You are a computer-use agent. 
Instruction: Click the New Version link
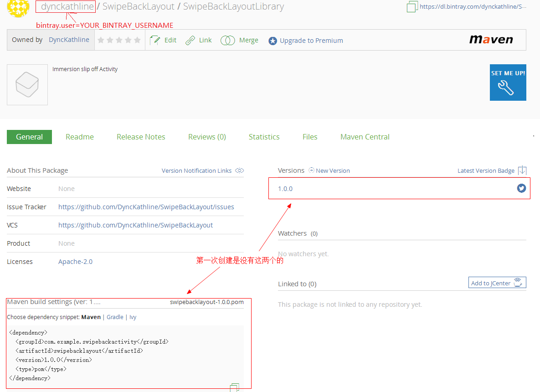[333, 170]
